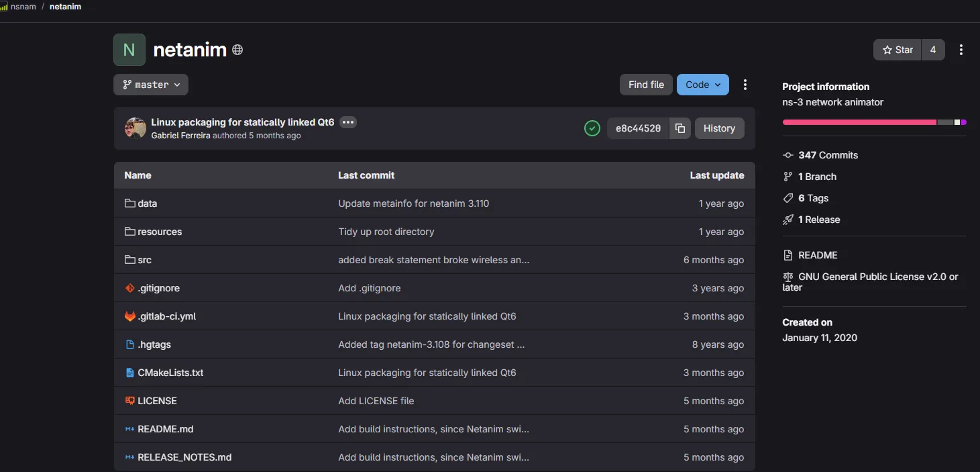The width and height of the screenshot is (980, 472).
Task: Expand the commit message ellipsis toggle
Action: click(347, 122)
